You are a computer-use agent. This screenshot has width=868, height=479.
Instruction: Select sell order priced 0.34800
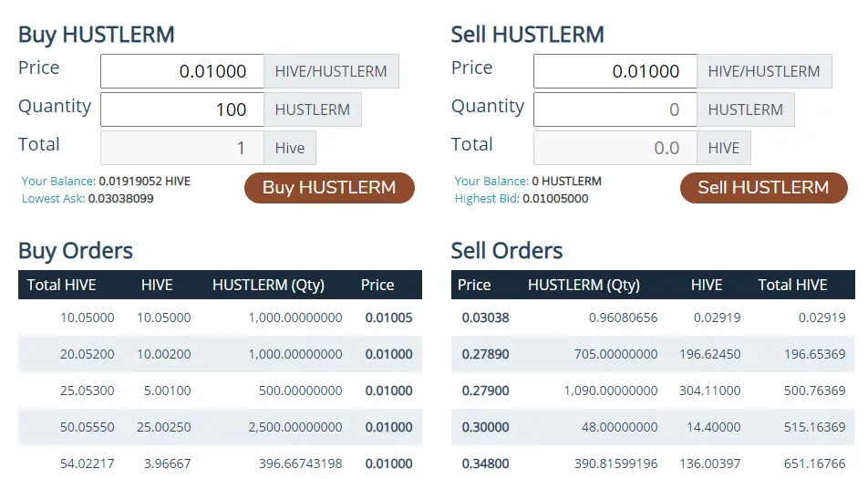[x=653, y=463]
